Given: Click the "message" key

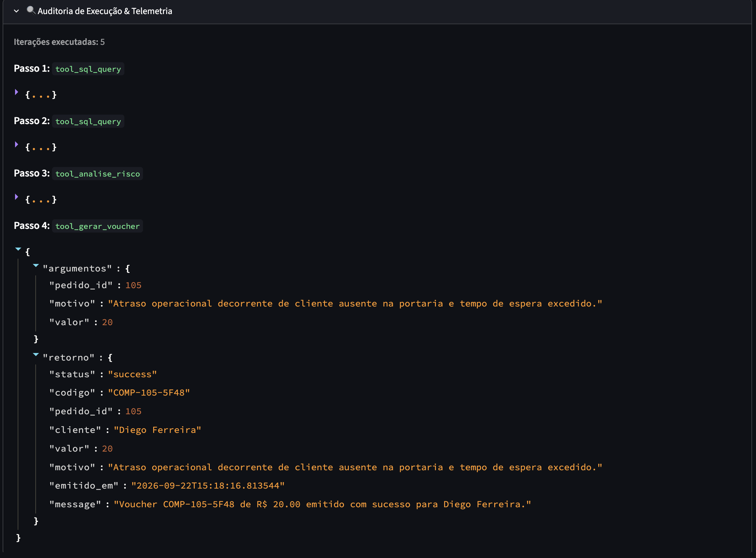Looking at the screenshot, I should coord(75,504).
